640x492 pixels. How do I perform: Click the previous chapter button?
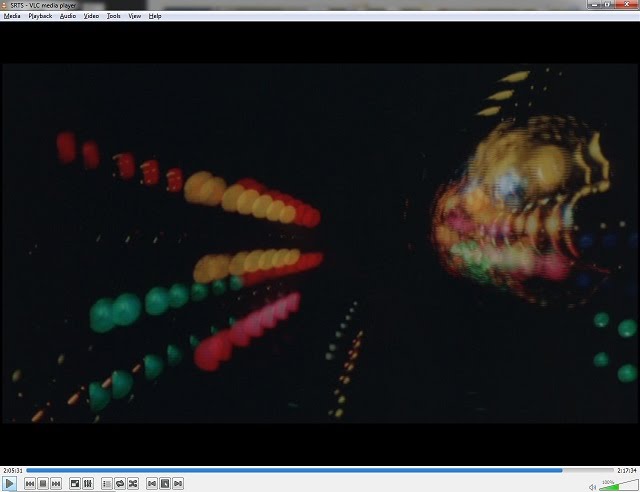[152, 484]
